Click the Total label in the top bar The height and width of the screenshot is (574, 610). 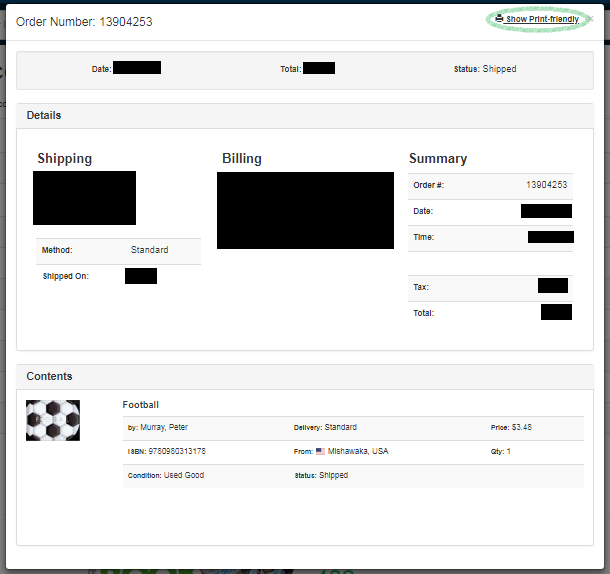pos(291,69)
